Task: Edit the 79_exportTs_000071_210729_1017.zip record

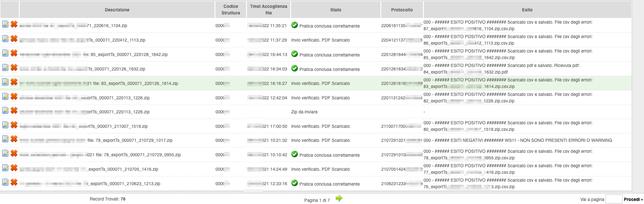Action: tap(5, 139)
